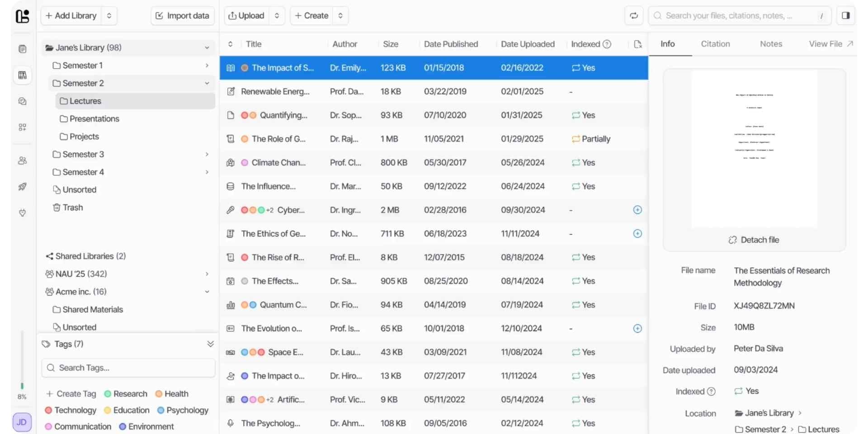Image resolution: width=868 pixels, height=434 pixels.
Task: Switch to the Notes tab
Action: point(771,44)
